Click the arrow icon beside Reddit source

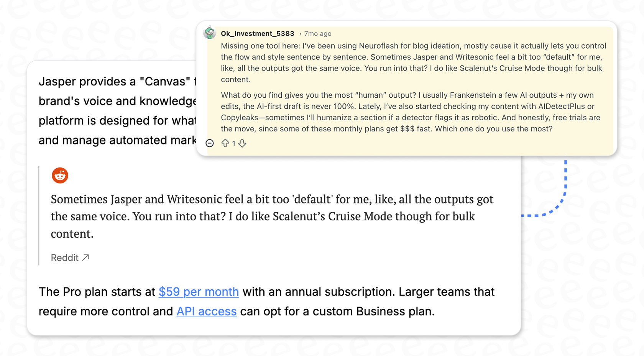pyautogui.click(x=86, y=258)
